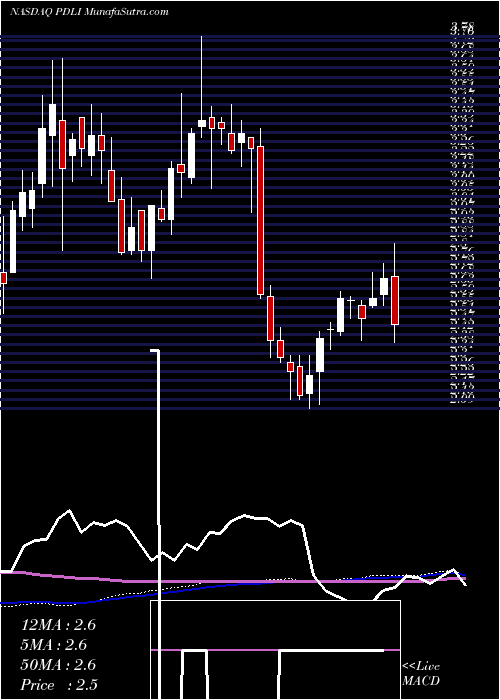Screen dimensions: 500x700
Task: Click the '<<Live MACD' label
Action: (x=421, y=674)
